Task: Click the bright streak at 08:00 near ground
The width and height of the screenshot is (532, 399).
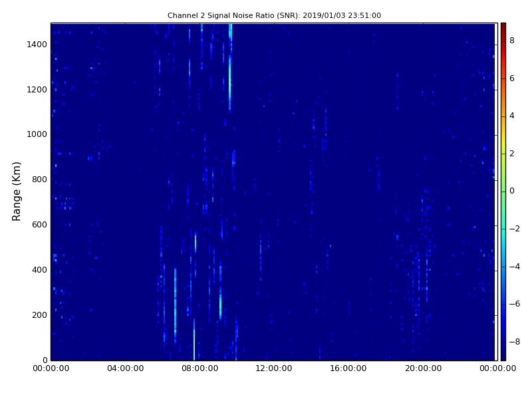Action: pos(194,341)
